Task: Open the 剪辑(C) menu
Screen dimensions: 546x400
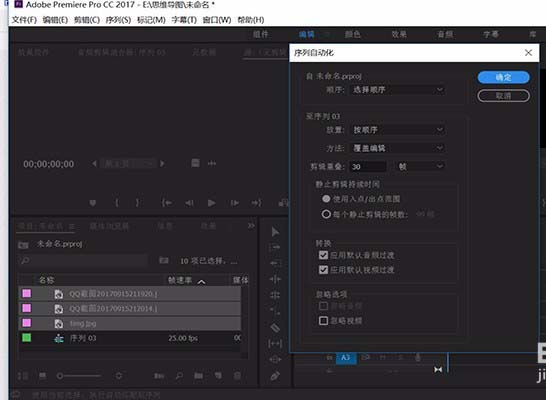Action: (x=87, y=20)
